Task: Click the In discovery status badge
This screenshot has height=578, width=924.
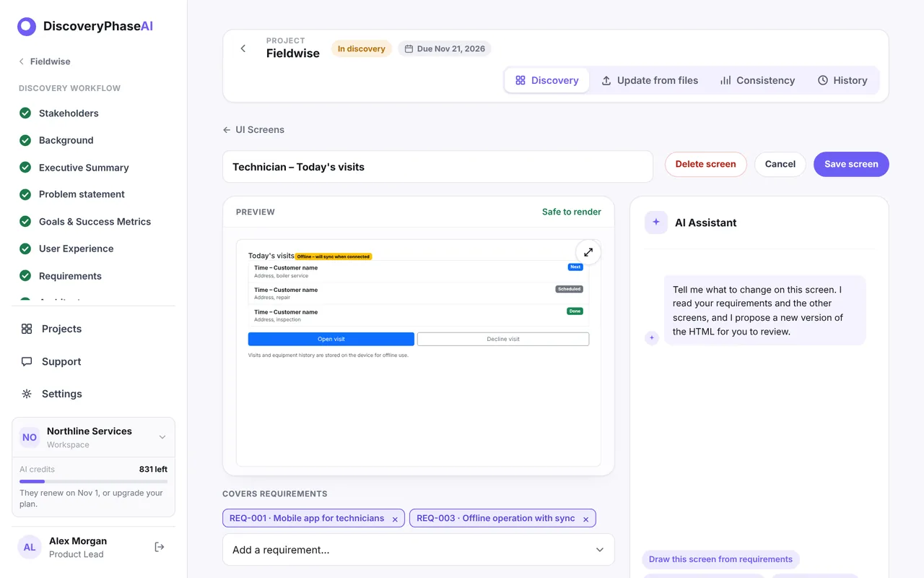Action: tap(362, 49)
